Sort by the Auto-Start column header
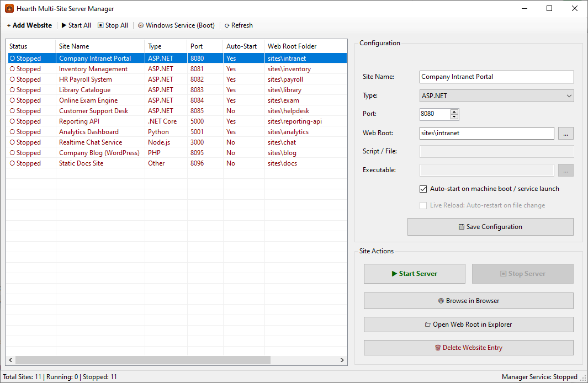The image size is (588, 383). tap(243, 46)
